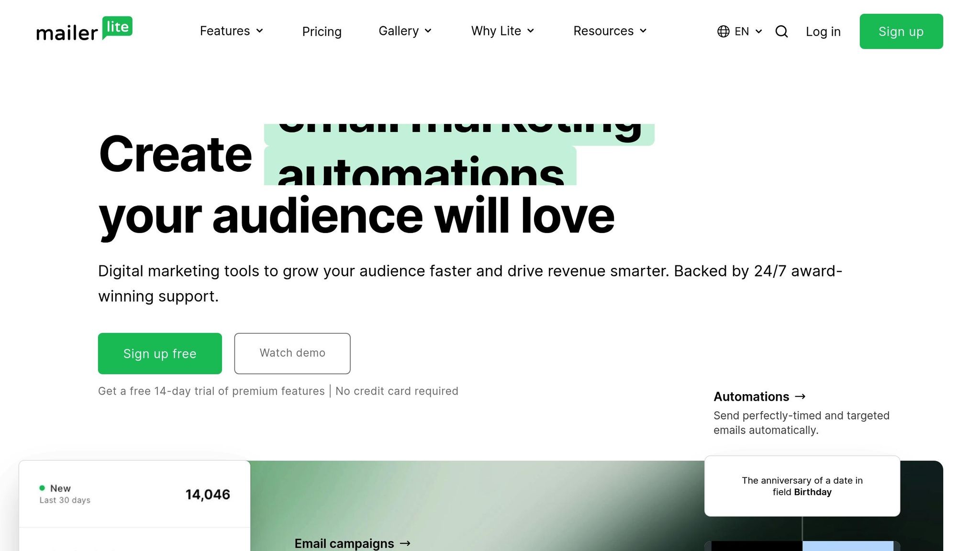Viewport: 980px width, 551px height.
Task: Click 'No credit card required' text
Action: tap(397, 391)
